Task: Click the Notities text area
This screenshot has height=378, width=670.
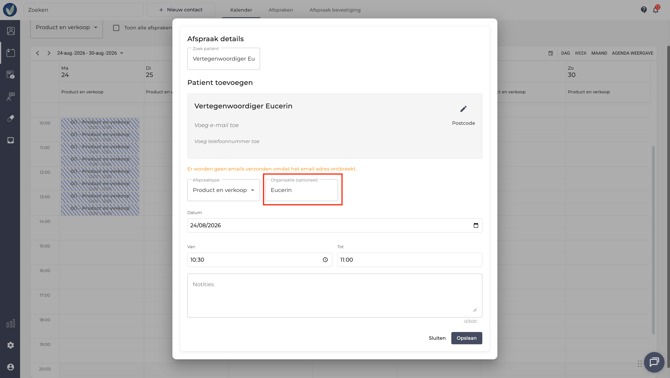Action: [335, 296]
